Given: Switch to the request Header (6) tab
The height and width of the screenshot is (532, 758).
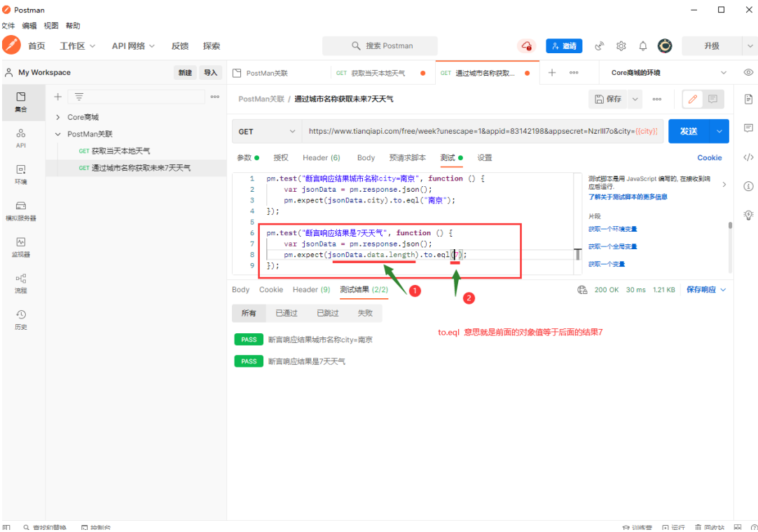Looking at the screenshot, I should pyautogui.click(x=322, y=157).
